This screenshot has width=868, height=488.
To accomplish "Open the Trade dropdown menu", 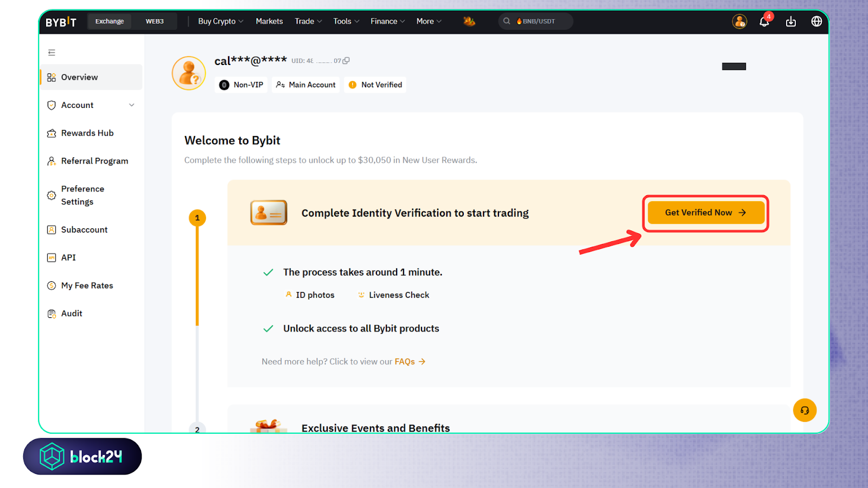I will [x=308, y=21].
